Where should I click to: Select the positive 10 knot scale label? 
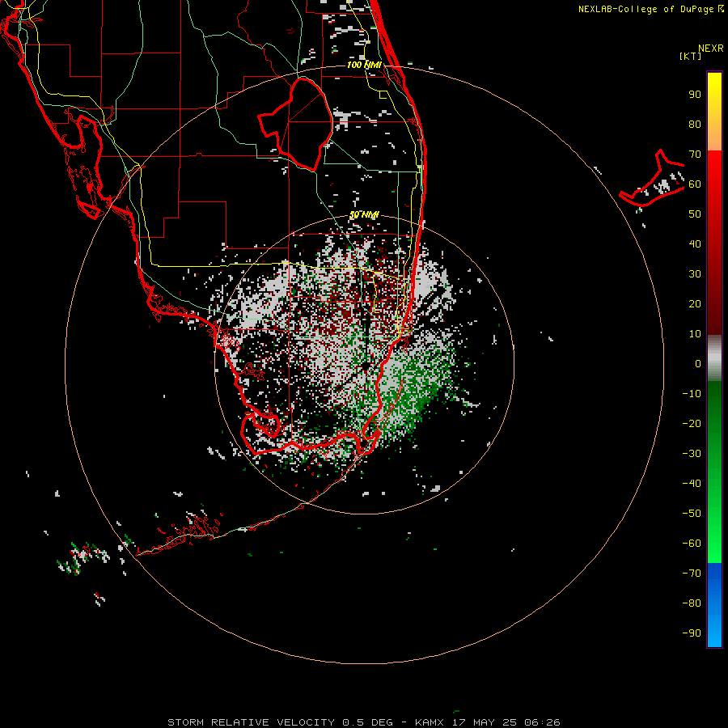(x=695, y=334)
